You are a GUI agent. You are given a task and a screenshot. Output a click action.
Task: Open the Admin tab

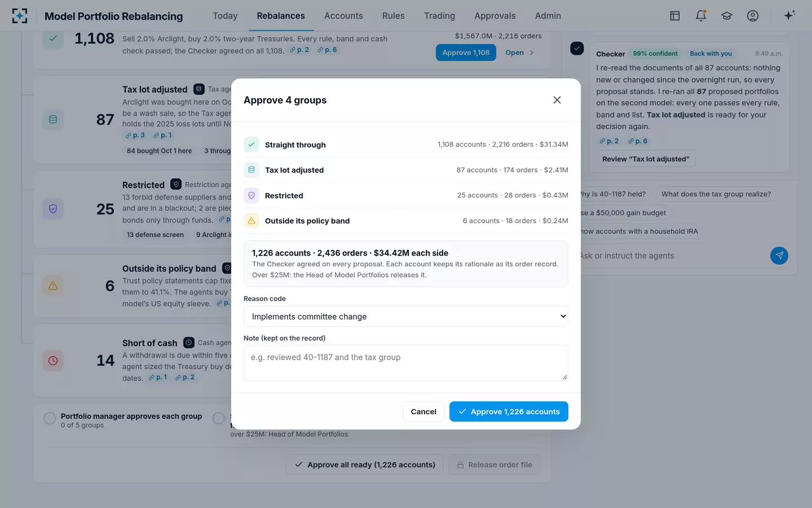pos(548,16)
